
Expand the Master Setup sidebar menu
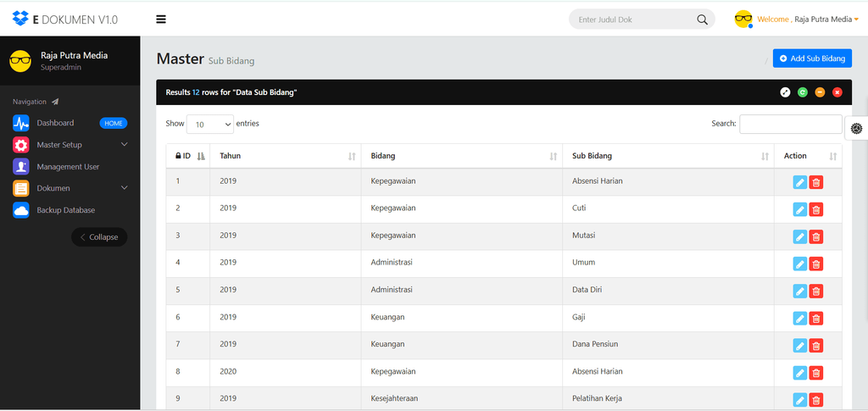click(x=70, y=145)
